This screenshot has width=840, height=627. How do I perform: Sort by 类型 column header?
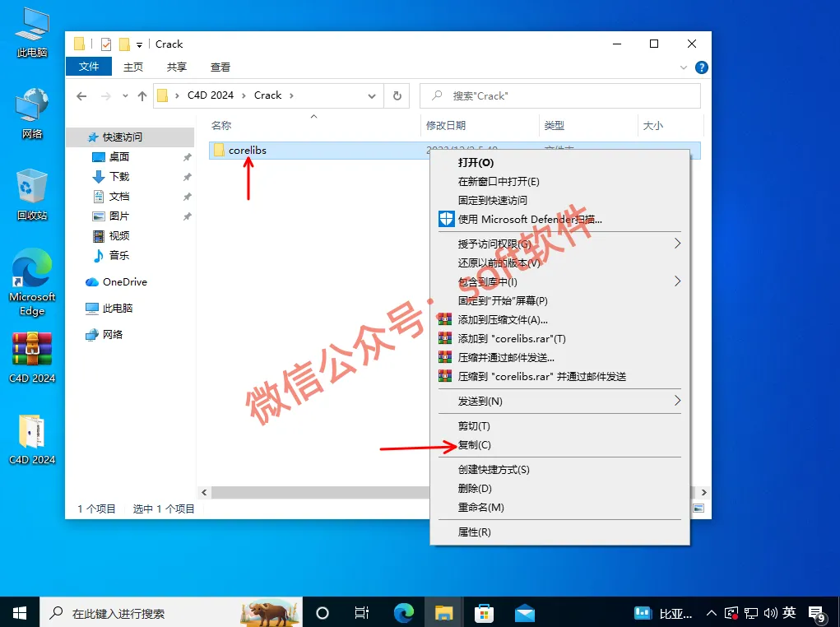coord(554,125)
